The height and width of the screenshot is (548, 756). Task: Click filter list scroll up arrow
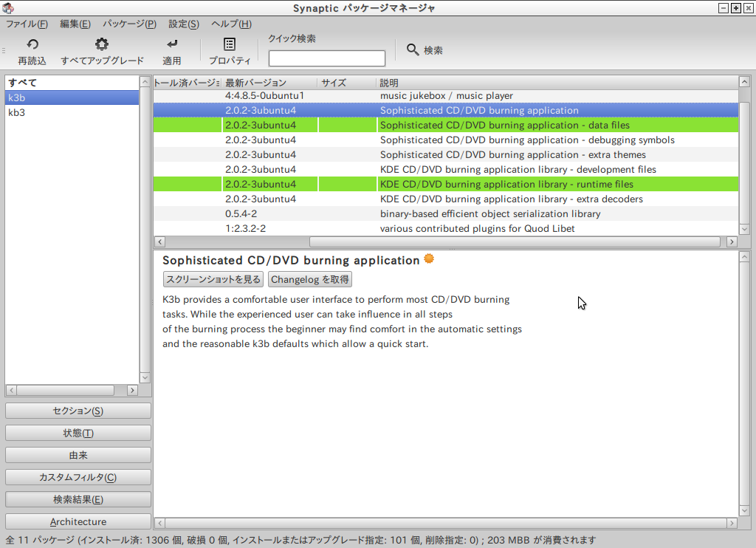[145, 82]
